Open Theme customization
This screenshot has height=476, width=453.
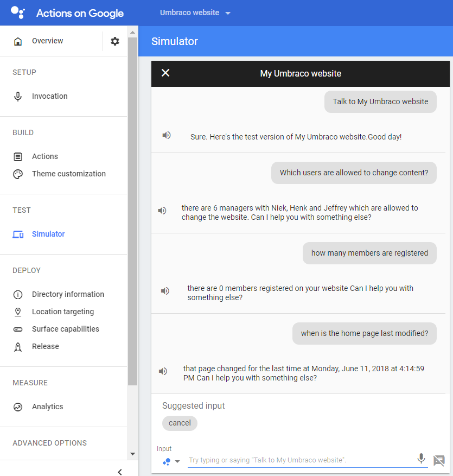69,174
